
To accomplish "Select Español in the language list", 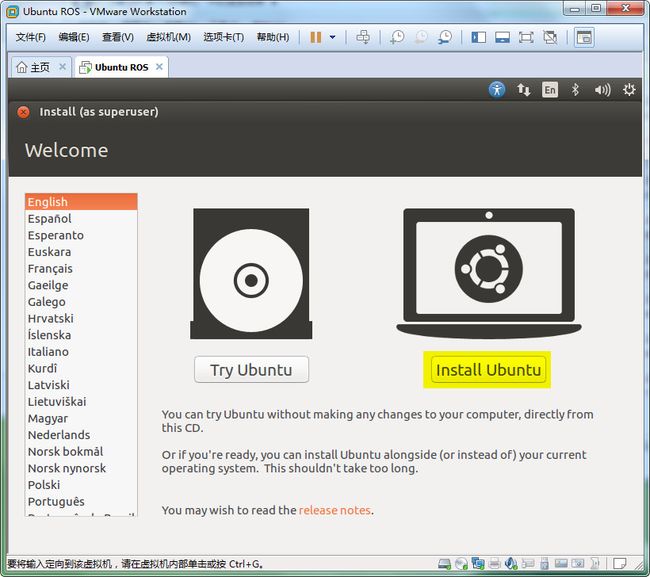I will point(81,218).
